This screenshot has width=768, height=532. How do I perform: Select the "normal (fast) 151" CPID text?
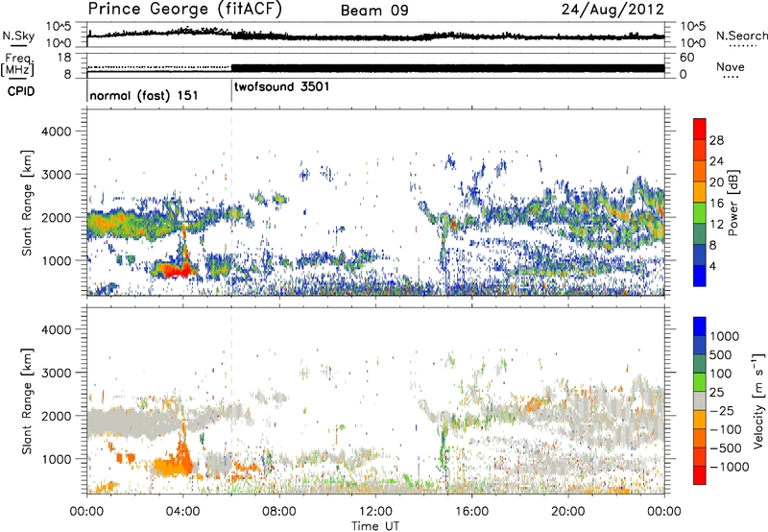tap(144, 95)
